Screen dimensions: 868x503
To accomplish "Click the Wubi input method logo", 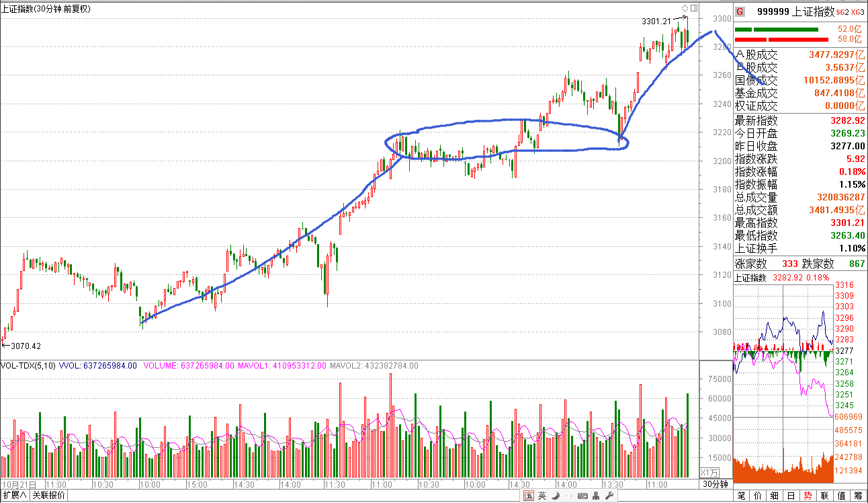I will (529, 496).
